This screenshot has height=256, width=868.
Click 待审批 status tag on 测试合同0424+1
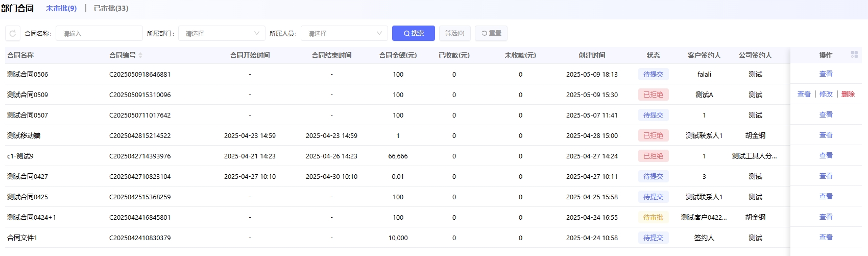[653, 217]
